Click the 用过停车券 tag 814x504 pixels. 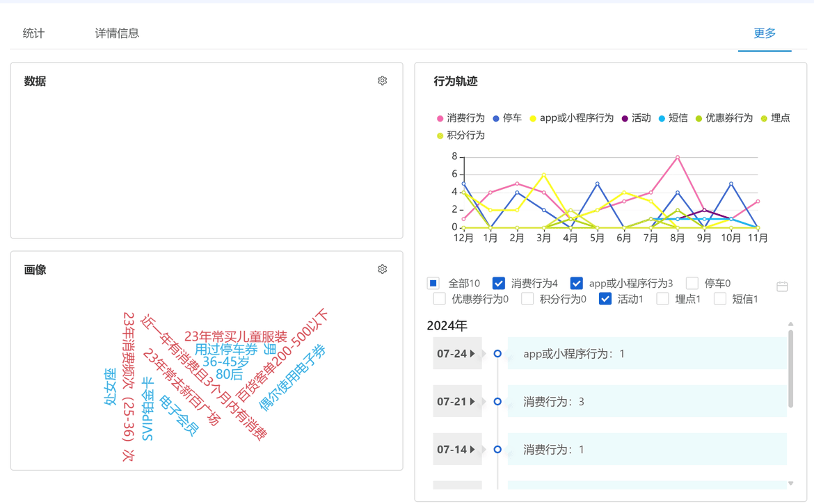point(226,349)
